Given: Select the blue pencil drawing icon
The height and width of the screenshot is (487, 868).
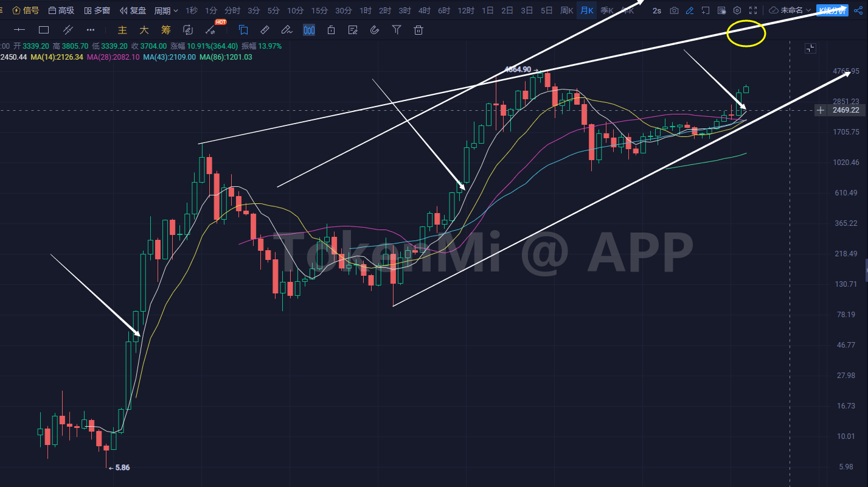Looking at the screenshot, I should 689,10.
